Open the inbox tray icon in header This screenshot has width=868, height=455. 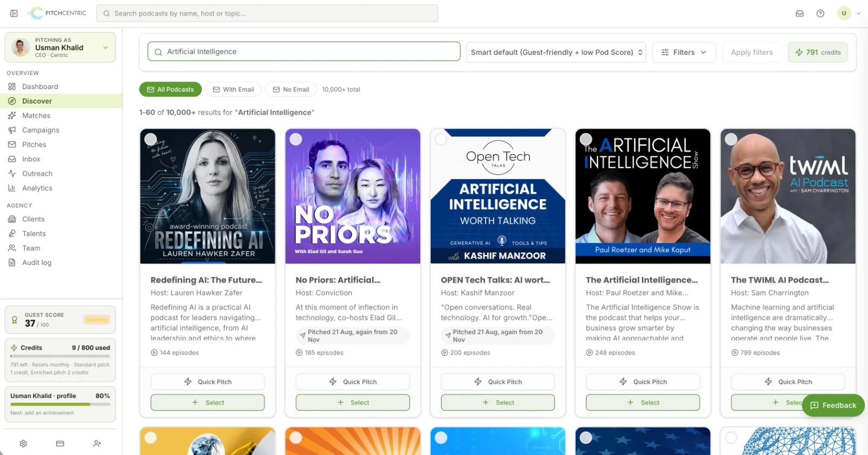tap(800, 14)
